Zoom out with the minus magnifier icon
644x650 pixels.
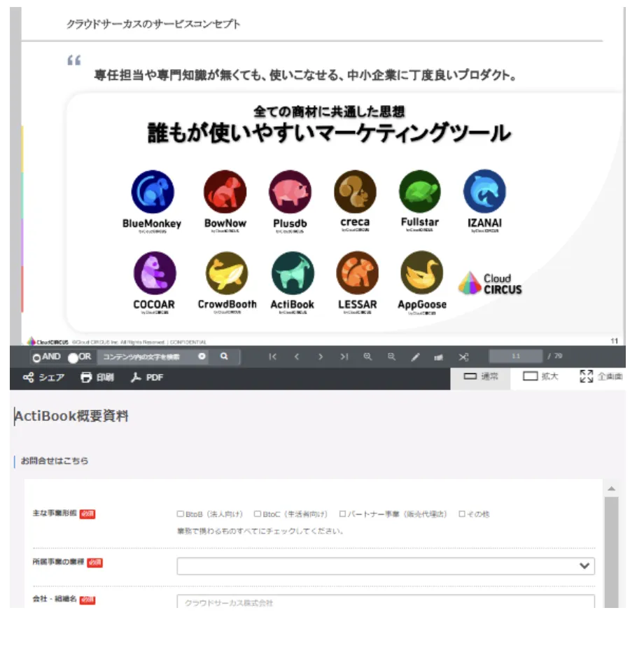coord(391,357)
